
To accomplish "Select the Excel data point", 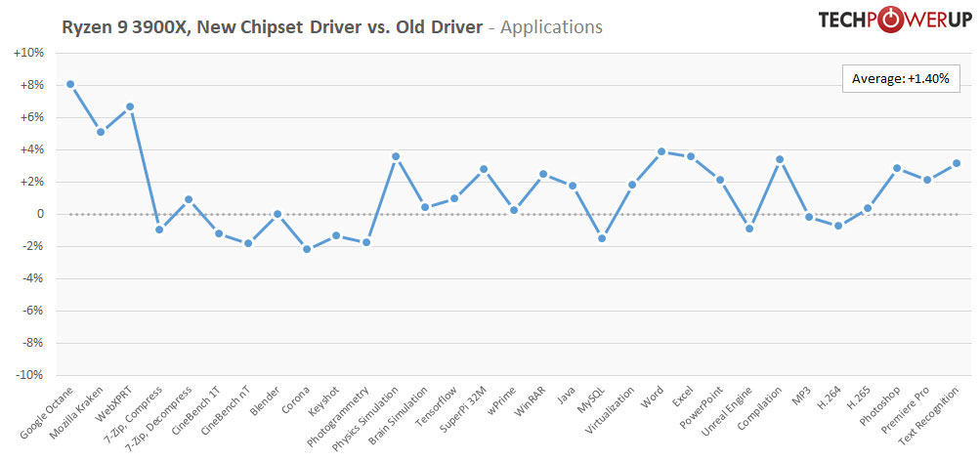I will pos(691,156).
